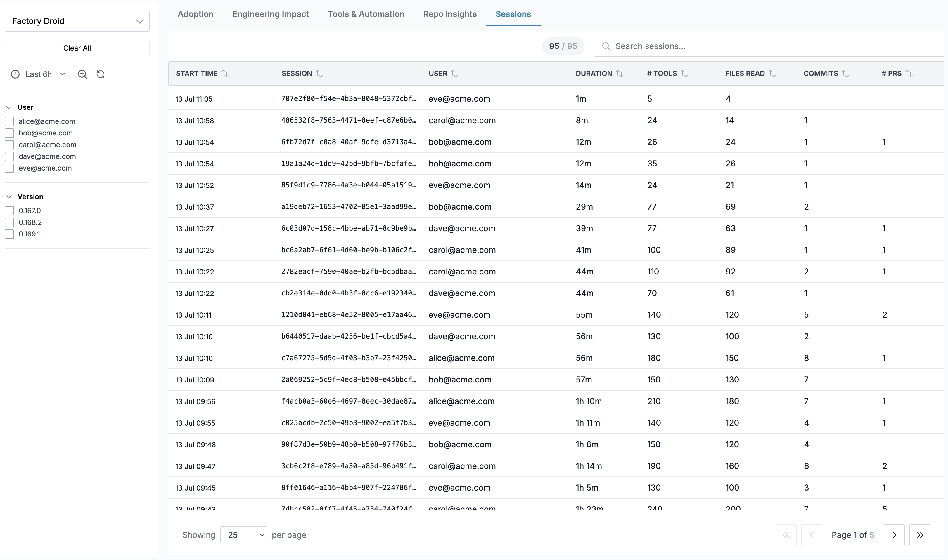Tick the 0.168.2 version checkbox
This screenshot has width=948, height=560.
pyautogui.click(x=9, y=222)
